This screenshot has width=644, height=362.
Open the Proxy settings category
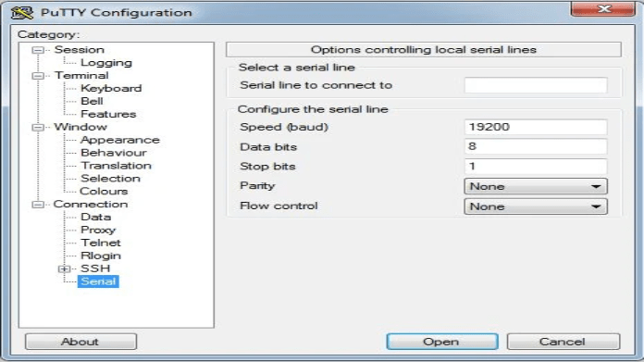98,230
